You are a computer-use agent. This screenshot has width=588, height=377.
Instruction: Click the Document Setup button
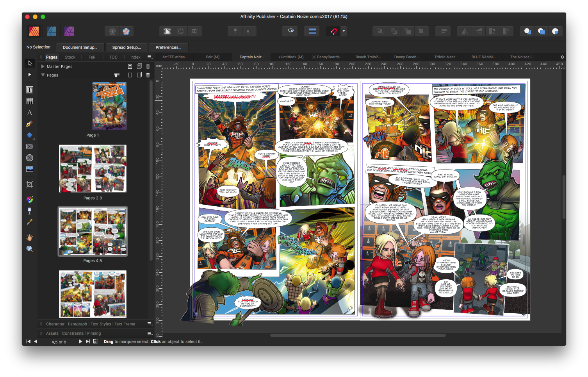click(80, 47)
